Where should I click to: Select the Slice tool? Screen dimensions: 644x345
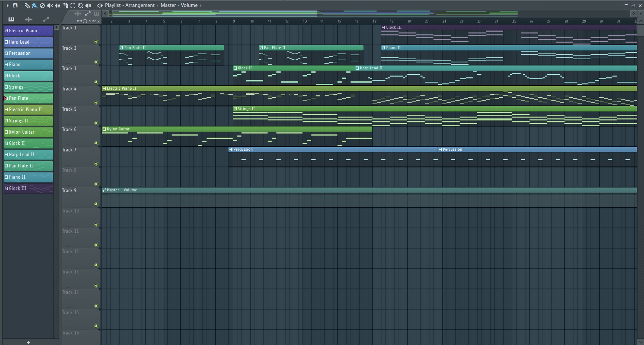click(x=65, y=5)
